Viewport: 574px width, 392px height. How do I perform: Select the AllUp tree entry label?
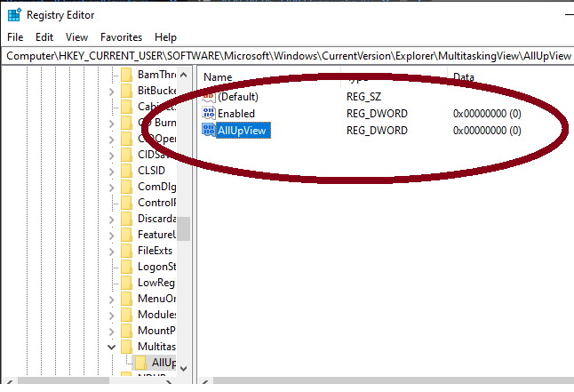coord(163,363)
